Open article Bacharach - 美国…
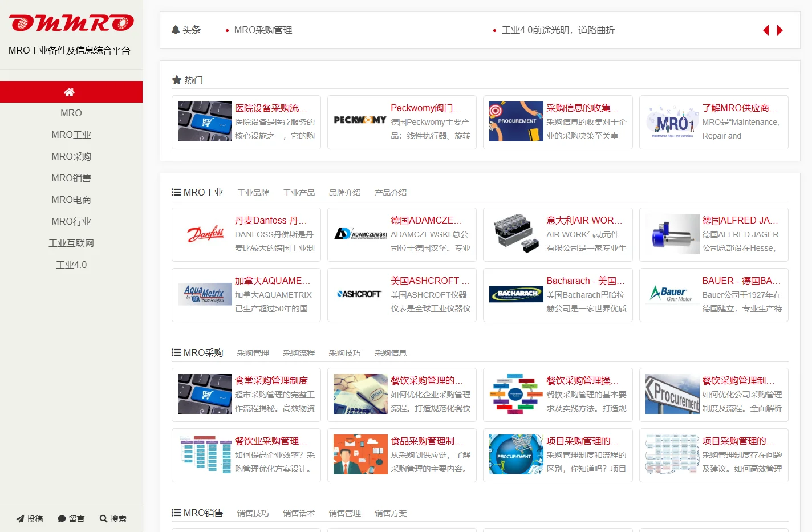 586,281
